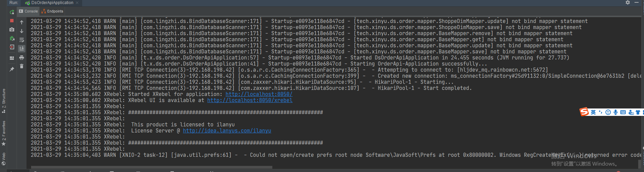Print console output using printer icon

click(x=22, y=57)
